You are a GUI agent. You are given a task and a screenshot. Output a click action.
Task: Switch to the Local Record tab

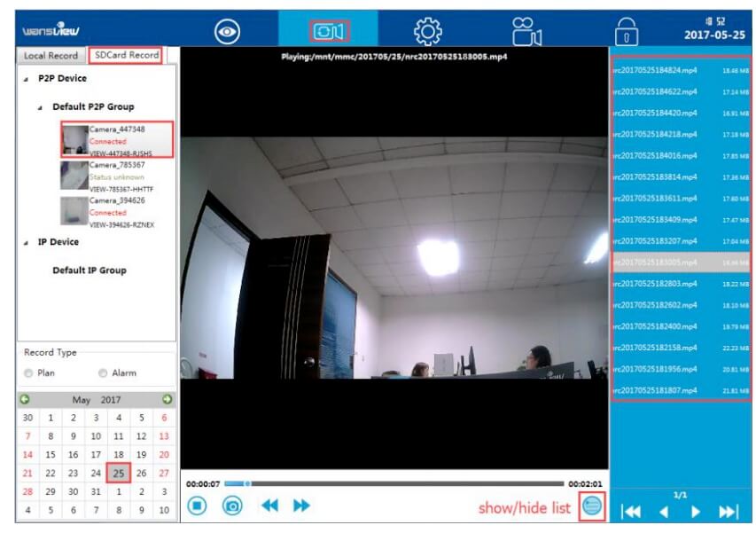(51, 56)
